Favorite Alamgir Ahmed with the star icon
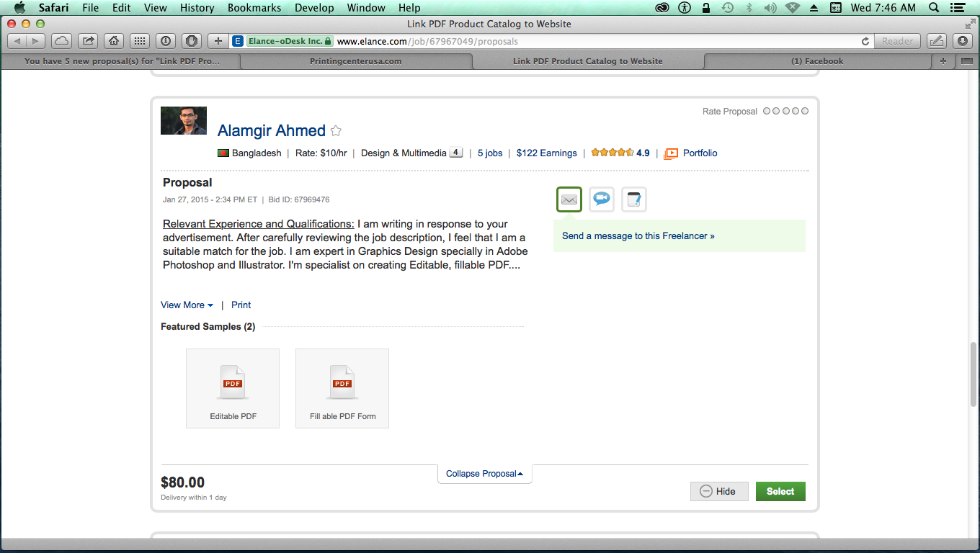The height and width of the screenshot is (553, 980). pos(336,130)
